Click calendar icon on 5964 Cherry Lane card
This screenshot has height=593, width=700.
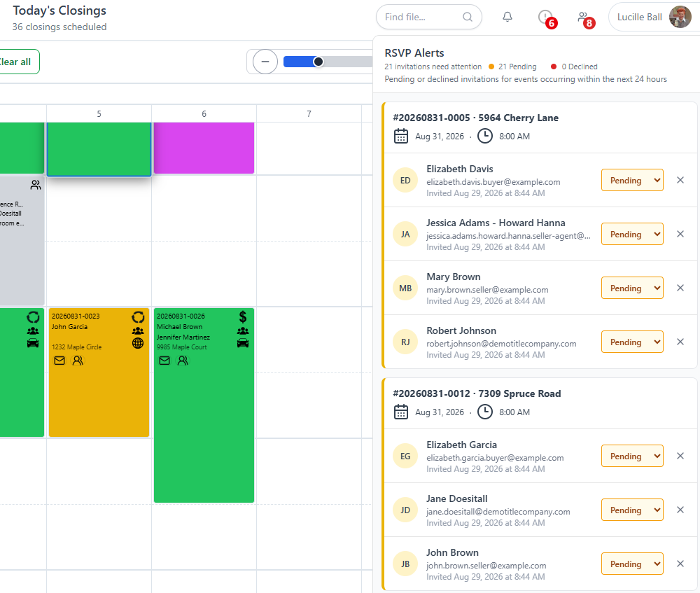401,136
